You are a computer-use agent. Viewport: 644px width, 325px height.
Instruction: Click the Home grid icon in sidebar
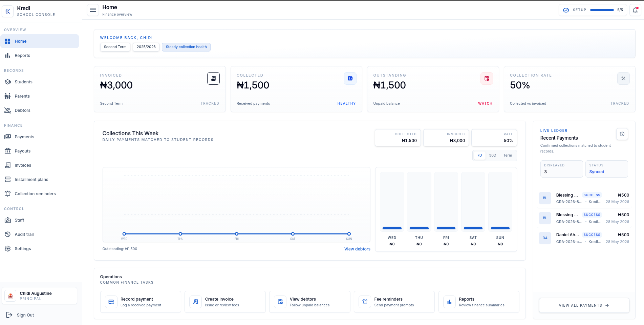(x=8, y=41)
